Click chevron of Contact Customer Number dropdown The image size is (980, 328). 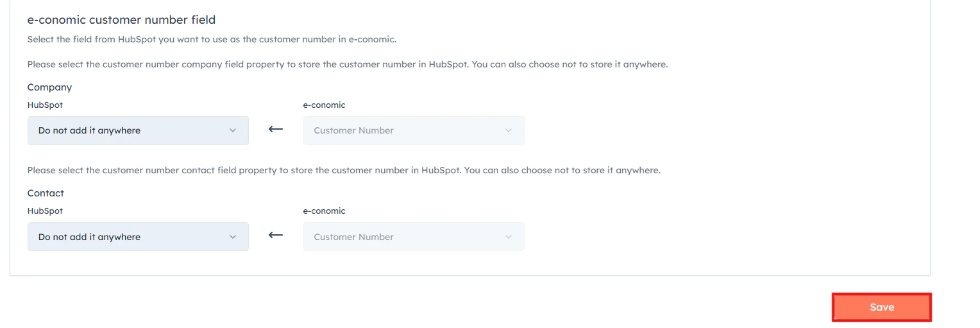pos(509,237)
